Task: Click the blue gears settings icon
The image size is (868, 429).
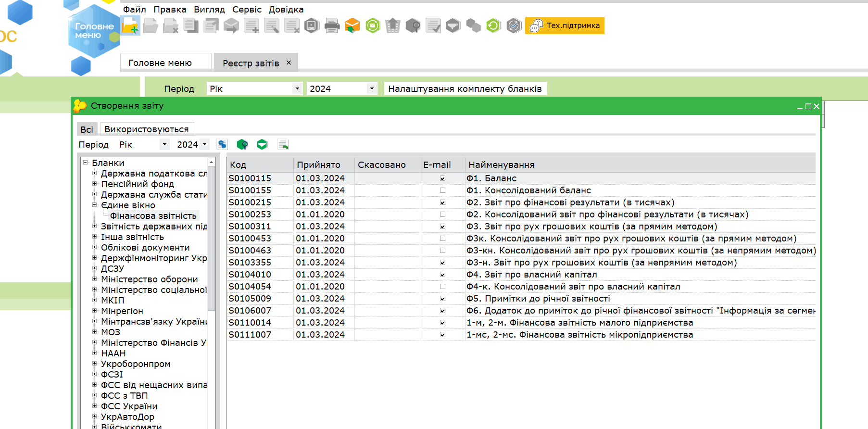Action: coord(222,144)
